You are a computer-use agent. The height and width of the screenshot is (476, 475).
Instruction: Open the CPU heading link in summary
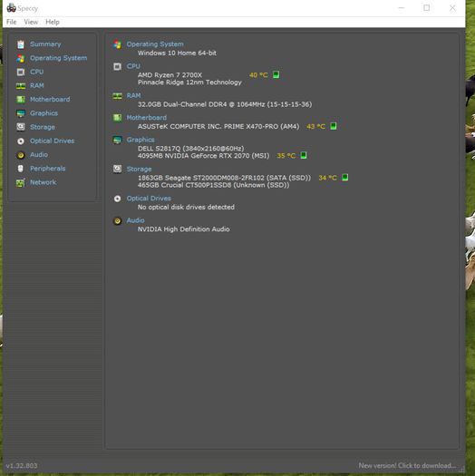tap(133, 66)
